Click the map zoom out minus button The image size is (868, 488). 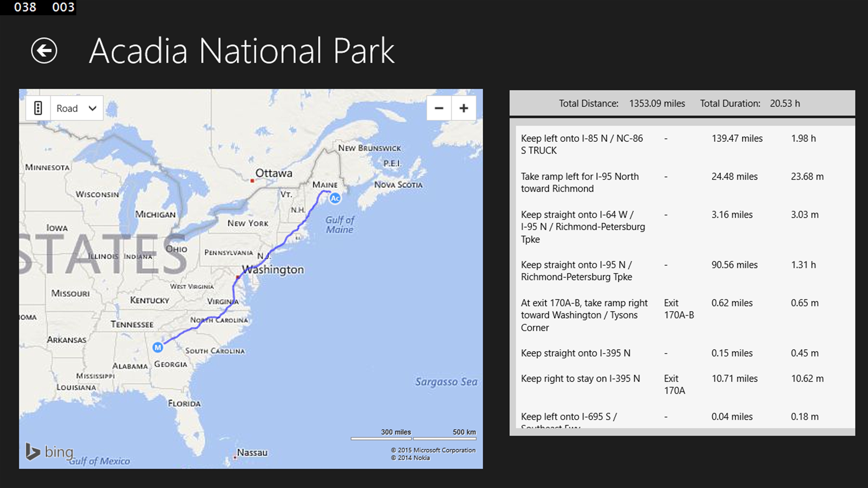click(x=439, y=108)
